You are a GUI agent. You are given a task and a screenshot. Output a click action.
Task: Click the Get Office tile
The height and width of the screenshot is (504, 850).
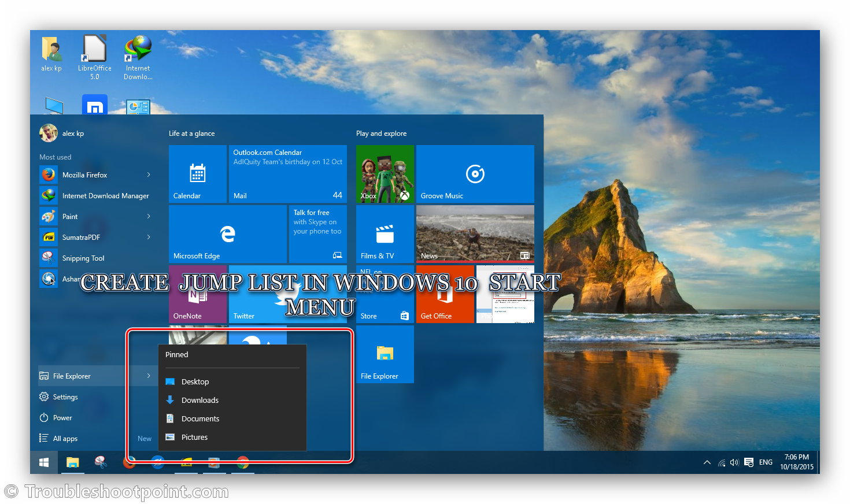tap(445, 294)
